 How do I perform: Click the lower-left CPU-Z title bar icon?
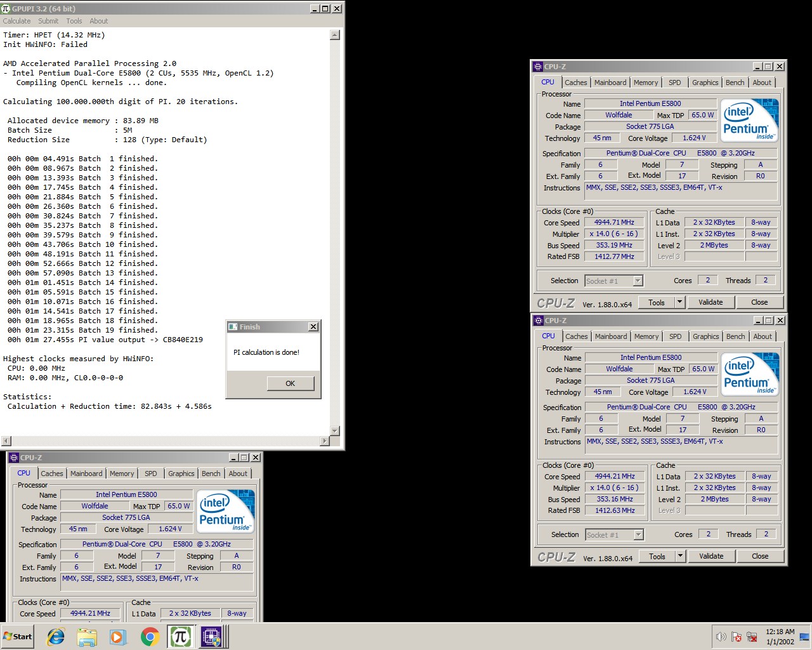(x=14, y=457)
